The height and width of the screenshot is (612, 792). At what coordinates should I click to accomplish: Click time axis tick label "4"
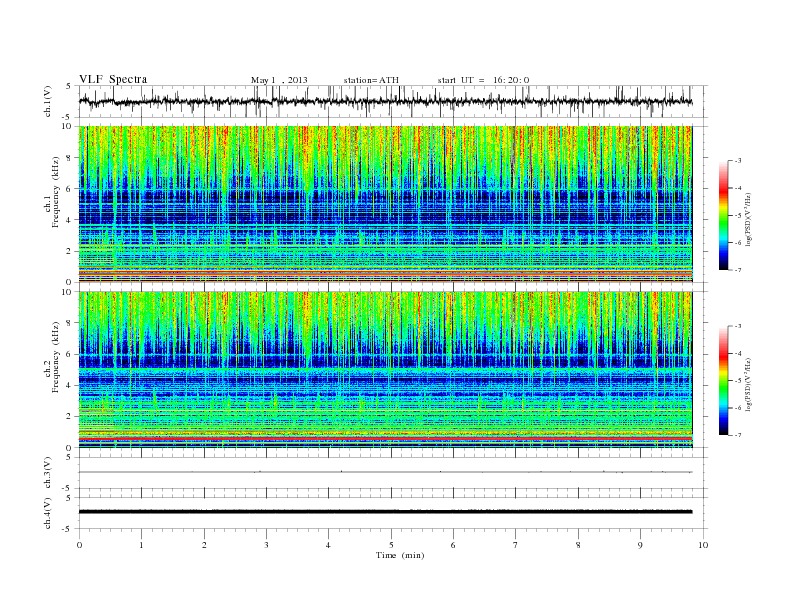pos(328,545)
